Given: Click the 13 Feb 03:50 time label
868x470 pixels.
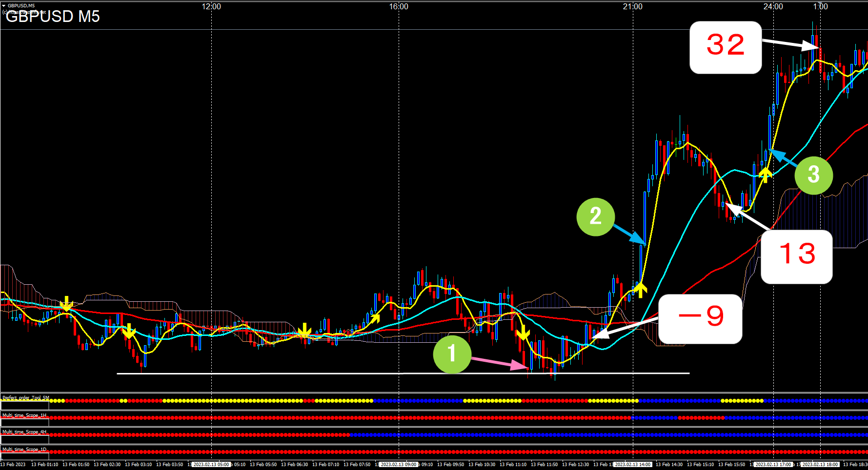Looking at the screenshot, I should (169, 465).
